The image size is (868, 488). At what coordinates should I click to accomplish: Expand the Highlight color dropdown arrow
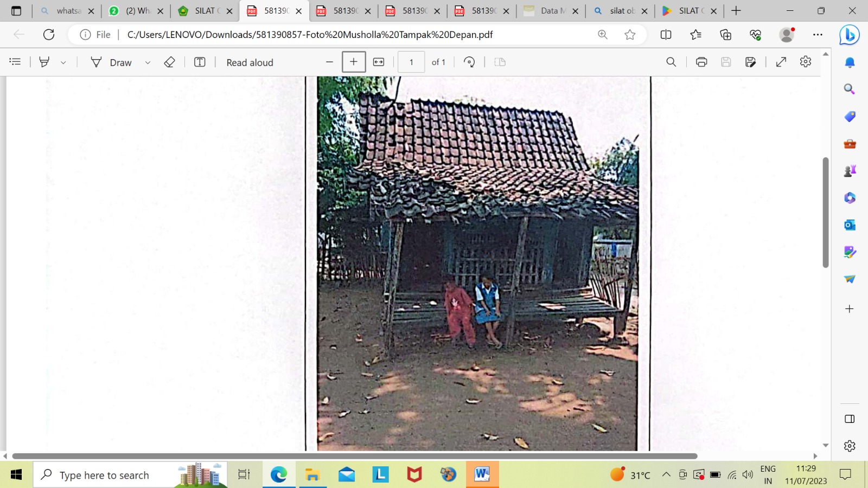[63, 62]
